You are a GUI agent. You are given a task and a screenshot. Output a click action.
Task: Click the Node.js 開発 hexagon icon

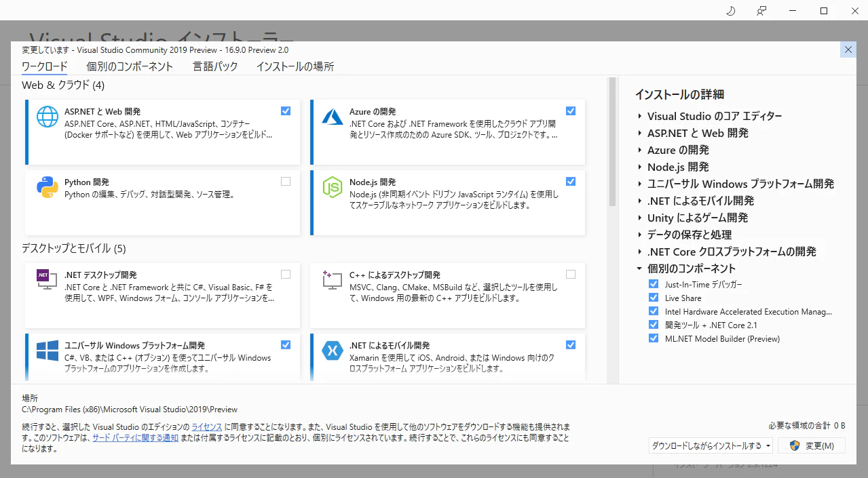pos(333,187)
